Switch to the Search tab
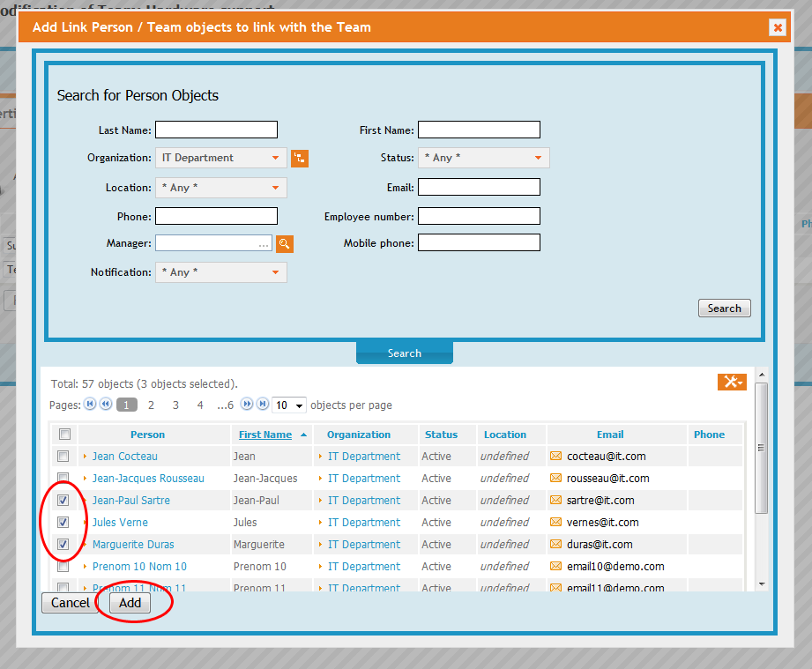 pos(404,352)
